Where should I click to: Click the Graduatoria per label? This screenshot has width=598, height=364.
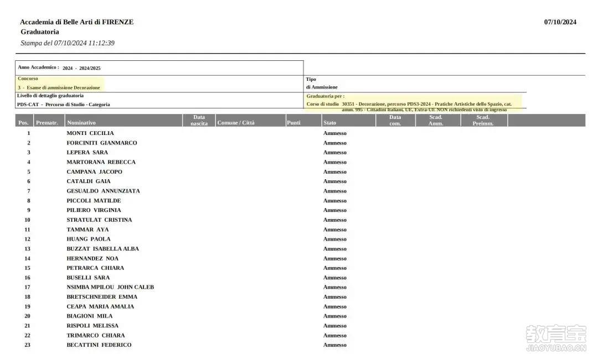[326, 96]
